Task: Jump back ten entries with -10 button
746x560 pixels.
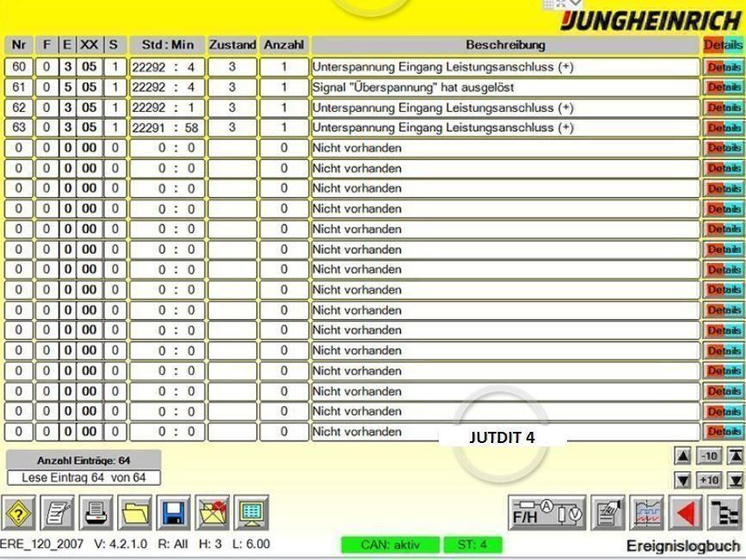Action: coord(708,457)
